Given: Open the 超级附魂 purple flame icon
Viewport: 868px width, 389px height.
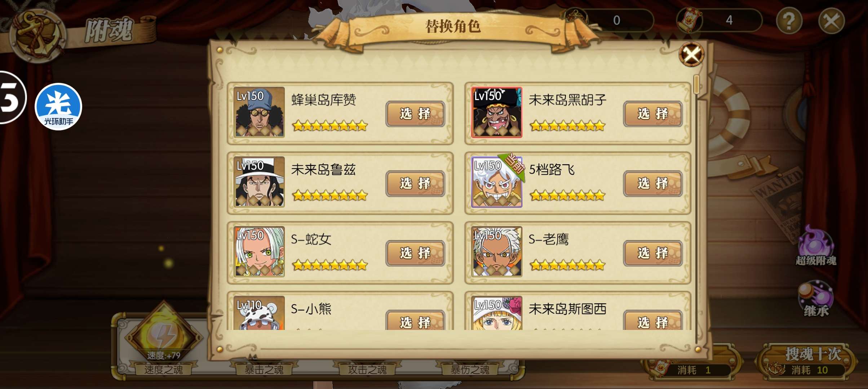Looking at the screenshot, I should 816,246.
